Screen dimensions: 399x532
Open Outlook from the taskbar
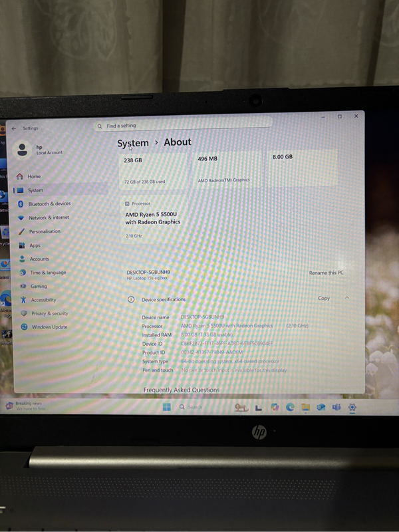[x=321, y=407]
